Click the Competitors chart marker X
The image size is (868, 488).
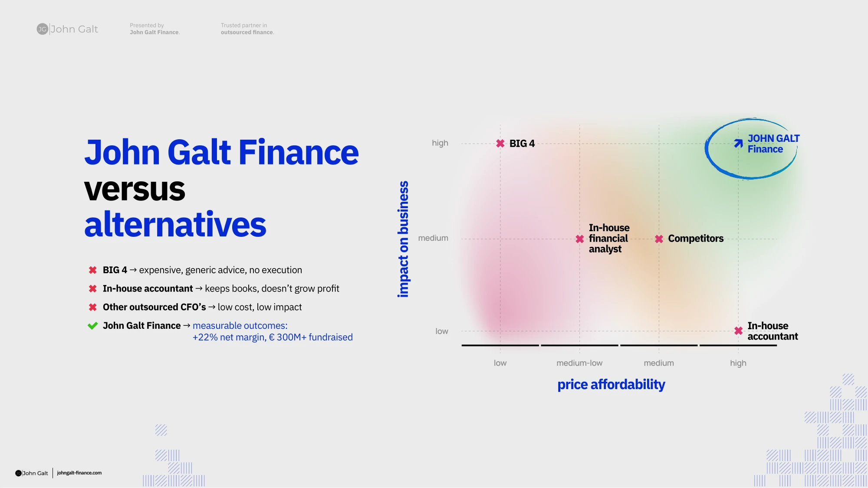pyautogui.click(x=659, y=239)
